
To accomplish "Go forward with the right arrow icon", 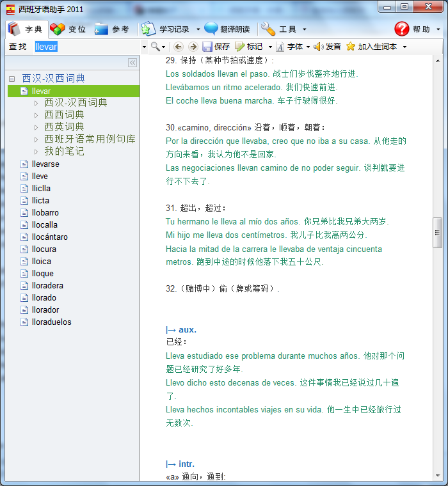I will (193, 47).
